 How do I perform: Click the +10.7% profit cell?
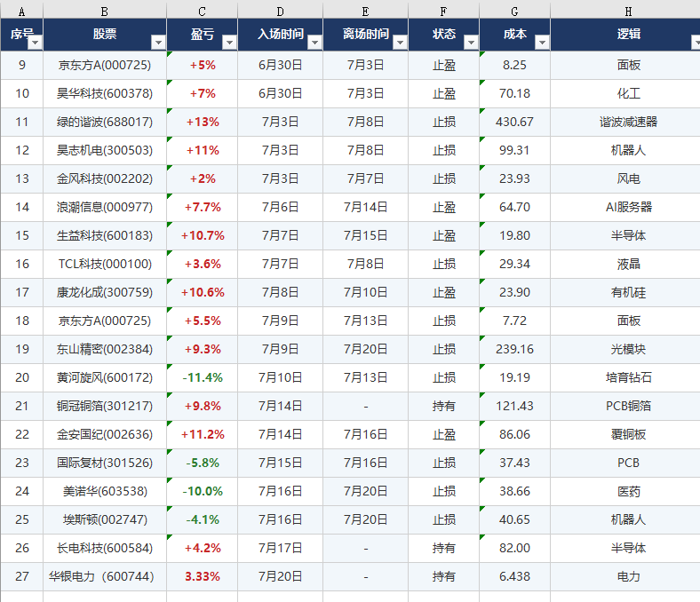(203, 235)
